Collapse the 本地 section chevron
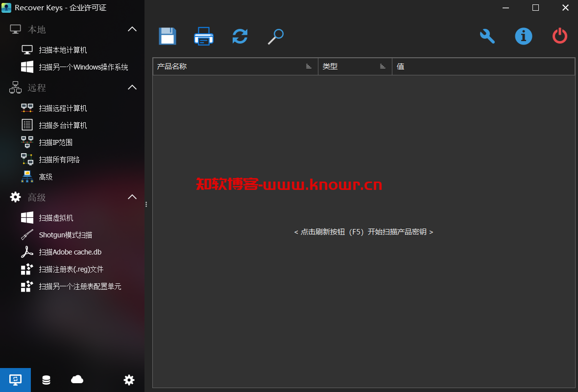 [x=132, y=29]
